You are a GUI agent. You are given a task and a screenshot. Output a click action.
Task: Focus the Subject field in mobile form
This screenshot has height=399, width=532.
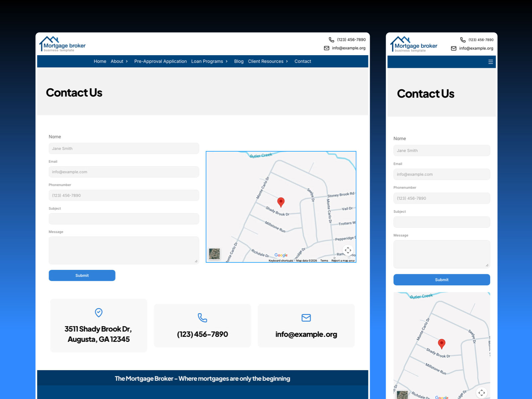click(442, 222)
